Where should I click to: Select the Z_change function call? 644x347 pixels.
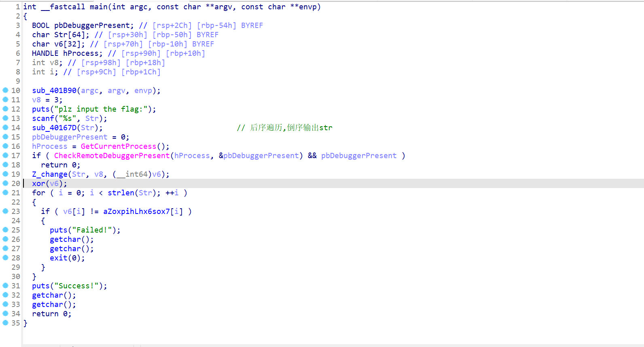tap(50, 174)
